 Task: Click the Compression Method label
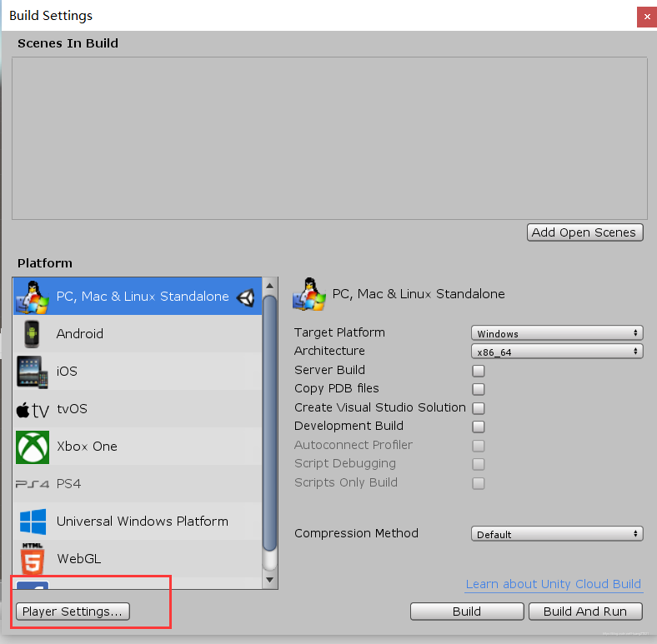[356, 533]
